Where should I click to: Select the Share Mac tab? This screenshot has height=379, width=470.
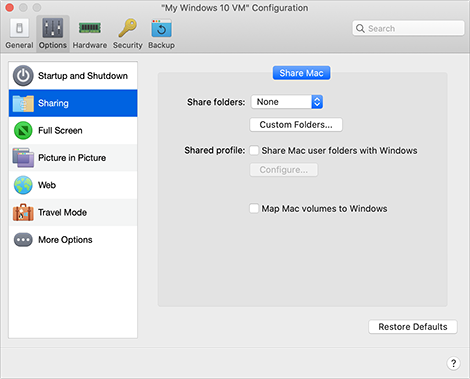(301, 73)
